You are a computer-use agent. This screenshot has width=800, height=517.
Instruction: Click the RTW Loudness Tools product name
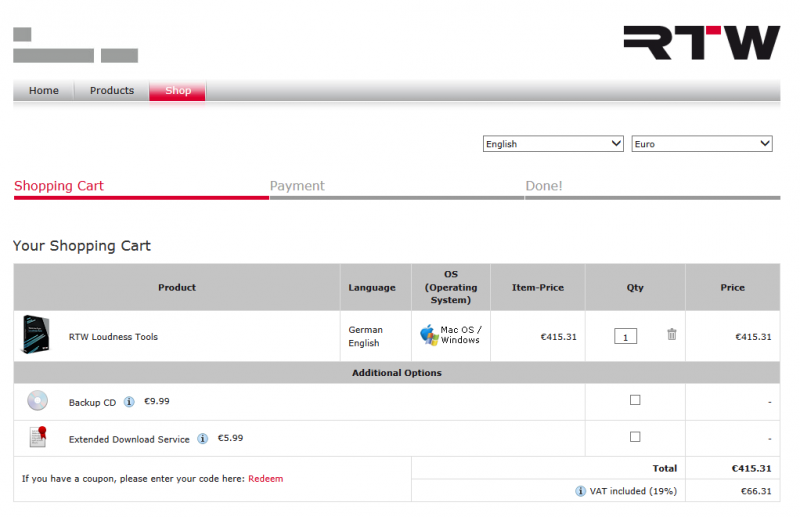click(113, 337)
